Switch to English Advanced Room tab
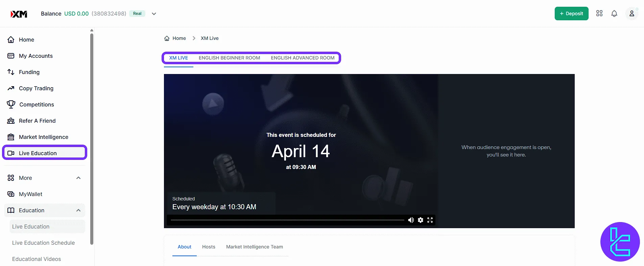644x266 pixels. click(303, 58)
